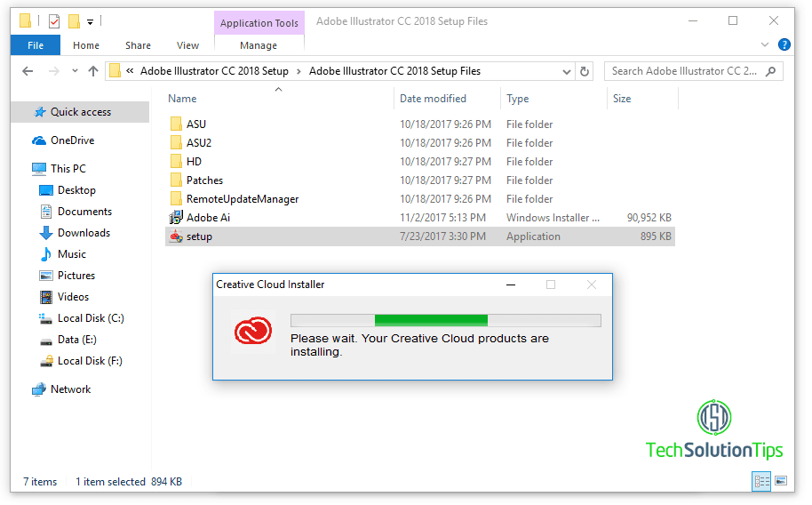Viewport: 812px width, 505px height.
Task: Select the Adobe Ai installer icon
Action: coord(176,217)
